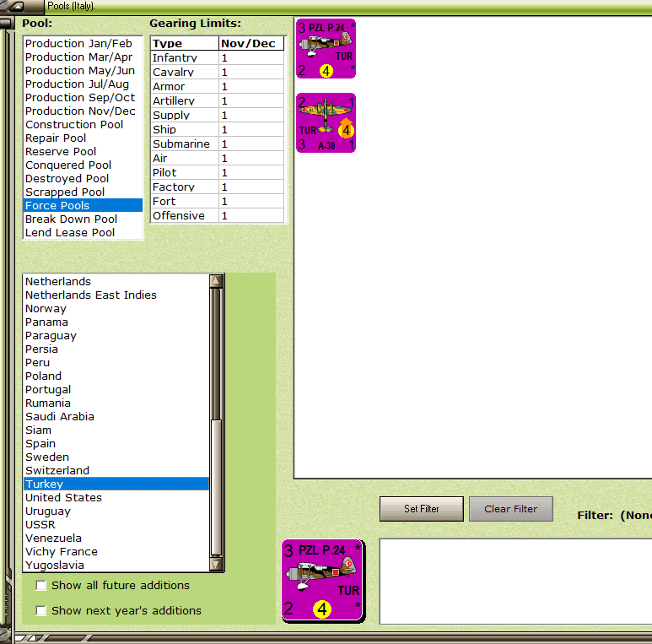Select Production Mar/Apr pool

(84, 57)
